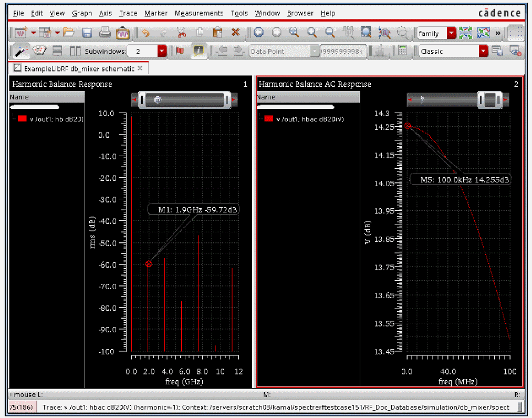Click the Print icon
The height and width of the screenshot is (418, 532).
click(105, 33)
